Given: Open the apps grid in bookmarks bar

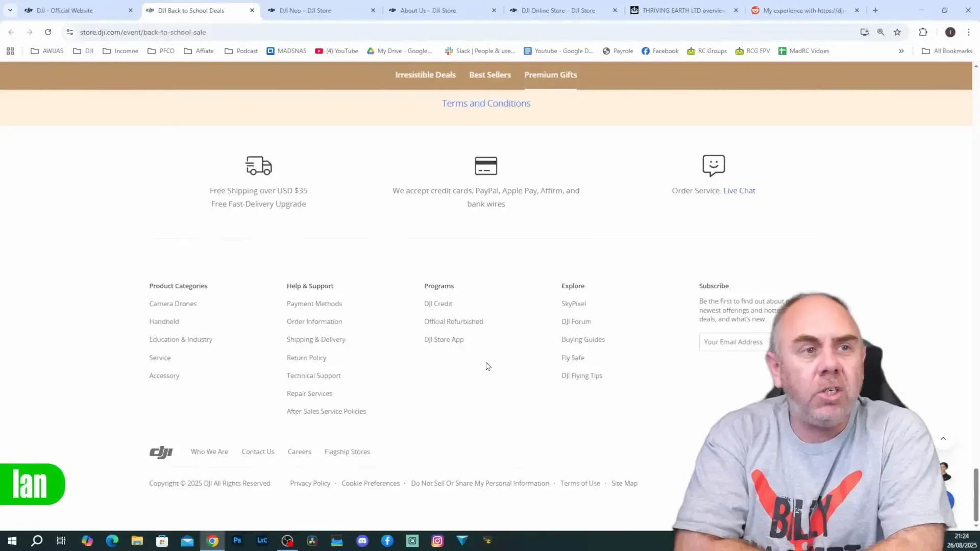Looking at the screenshot, I should pyautogui.click(x=10, y=51).
